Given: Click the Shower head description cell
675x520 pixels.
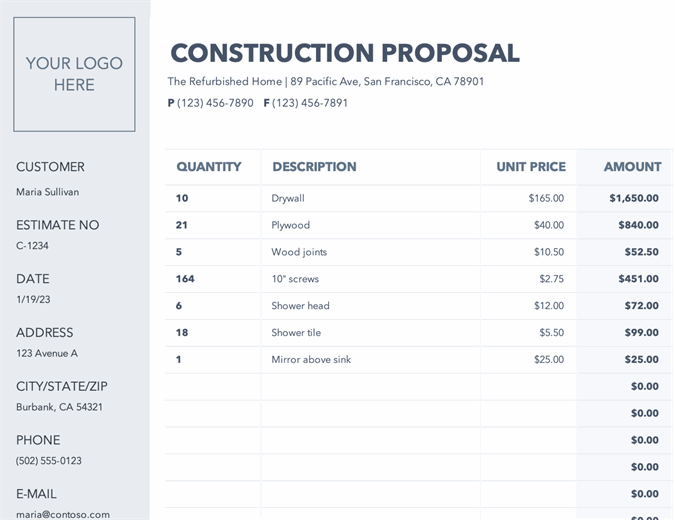Looking at the screenshot, I should (x=300, y=306).
